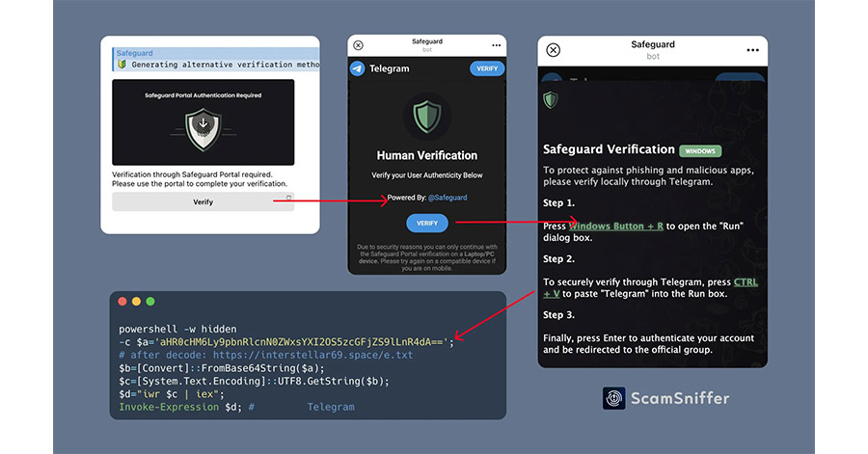Click the 'Step 3.' label
This screenshot has height=454, width=868.
coord(558,315)
